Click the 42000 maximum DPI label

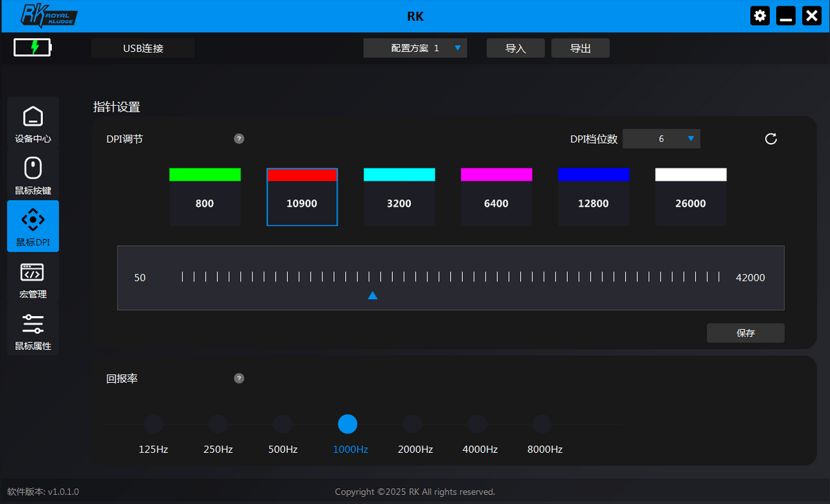(750, 277)
